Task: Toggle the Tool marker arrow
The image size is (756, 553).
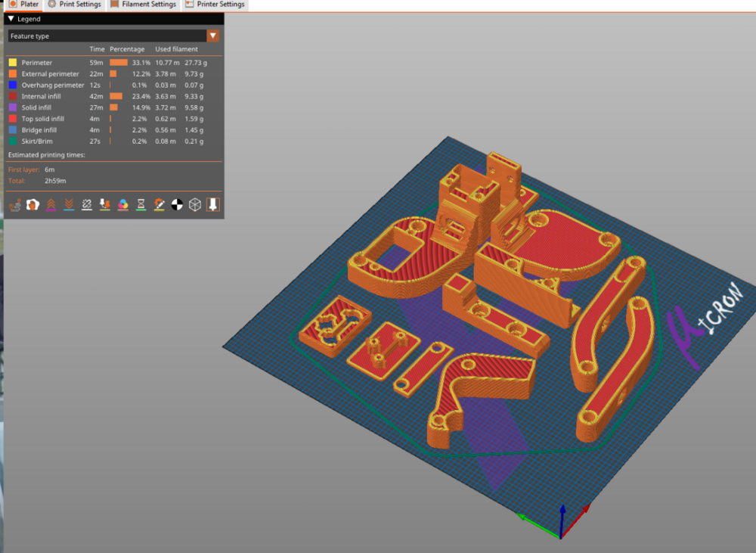Action: [213, 204]
